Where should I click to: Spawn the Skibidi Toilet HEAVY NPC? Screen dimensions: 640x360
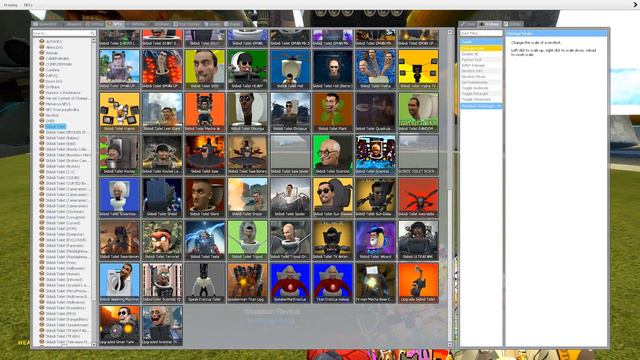coord(247,69)
